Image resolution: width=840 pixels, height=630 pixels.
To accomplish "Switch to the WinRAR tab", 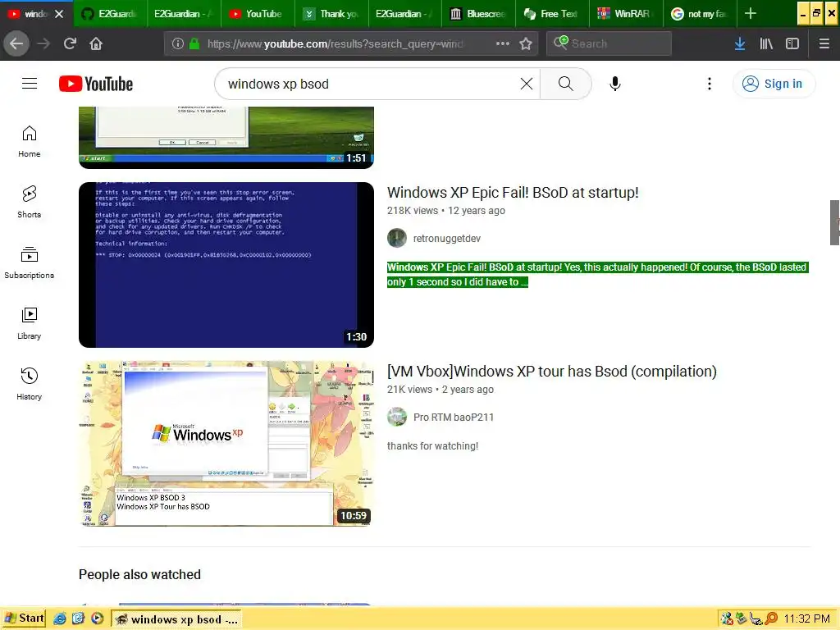I will point(625,14).
